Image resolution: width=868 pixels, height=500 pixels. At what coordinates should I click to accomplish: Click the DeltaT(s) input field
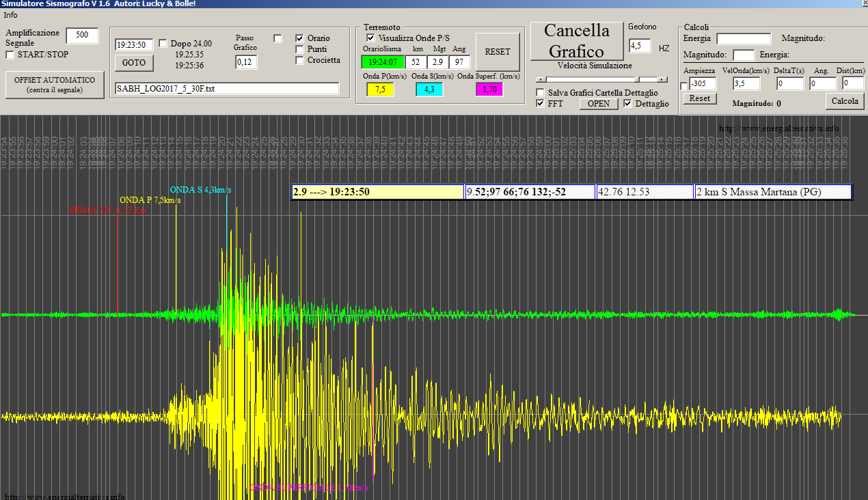[x=790, y=83]
